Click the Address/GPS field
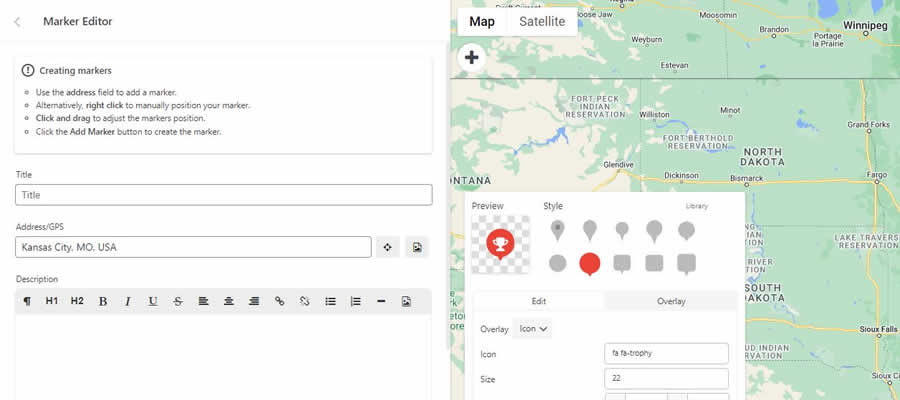The width and height of the screenshot is (900, 400). 193,247
